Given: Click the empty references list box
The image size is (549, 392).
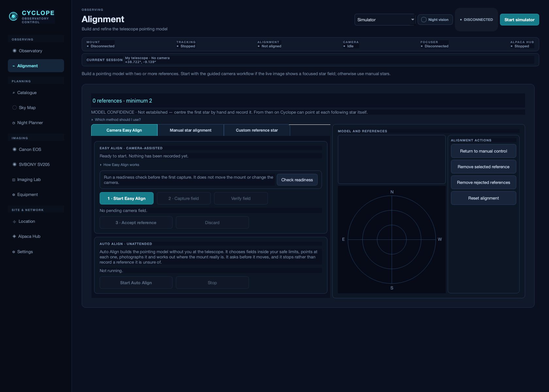Looking at the screenshot, I should 392,159.
